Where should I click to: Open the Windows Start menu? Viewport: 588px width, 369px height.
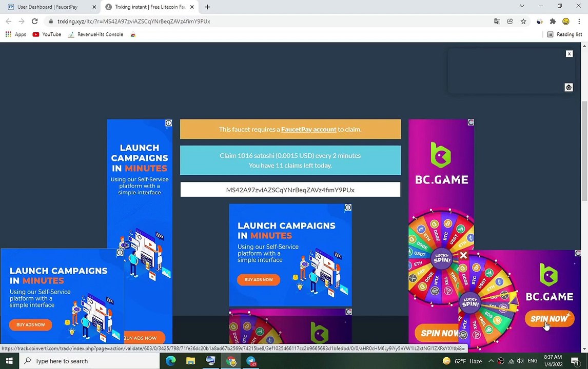9,361
